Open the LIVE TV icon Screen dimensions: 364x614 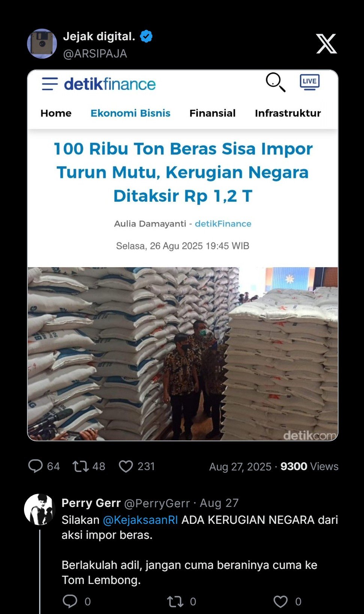[x=310, y=82]
